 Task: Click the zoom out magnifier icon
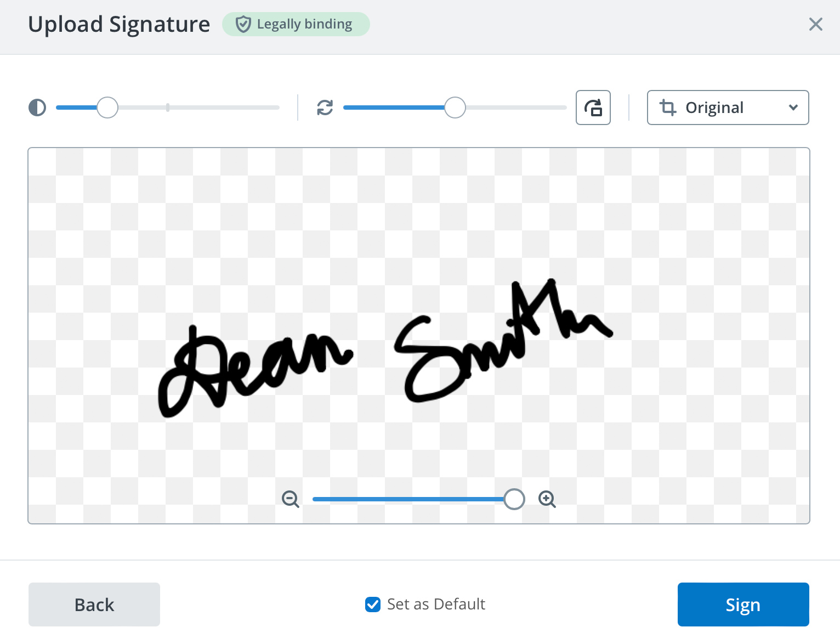[x=291, y=499]
